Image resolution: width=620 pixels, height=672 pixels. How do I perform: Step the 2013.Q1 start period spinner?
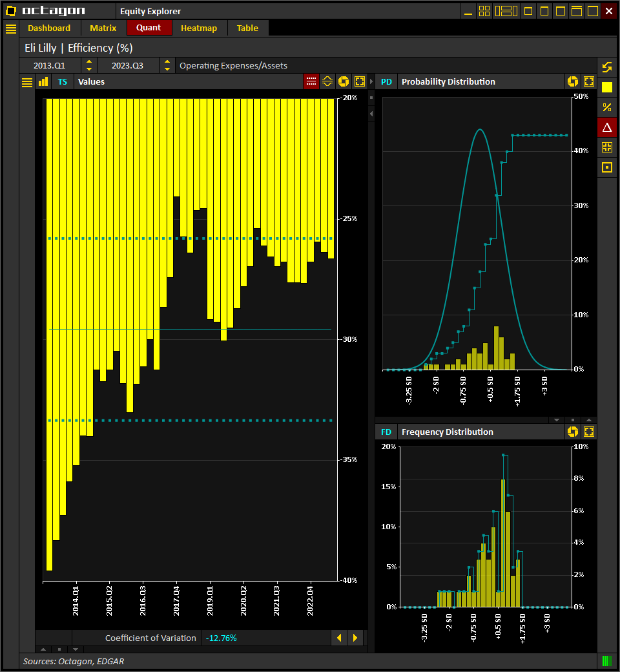(x=89, y=65)
